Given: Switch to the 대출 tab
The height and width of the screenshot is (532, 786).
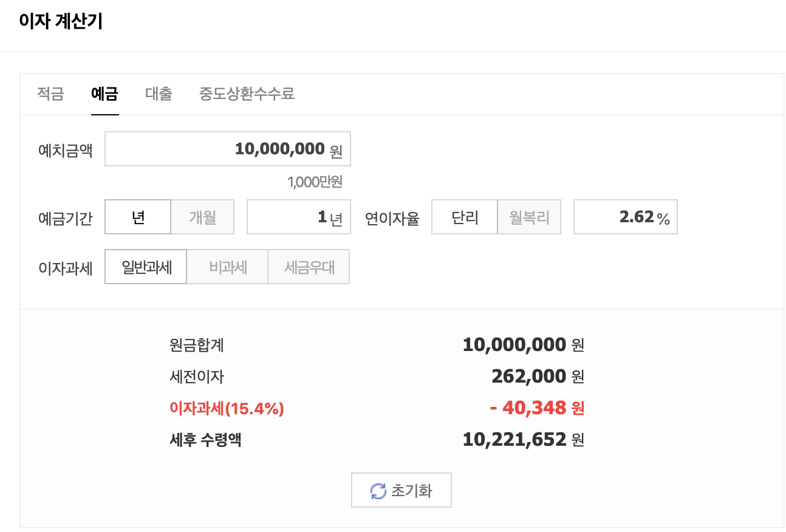Looking at the screenshot, I should [158, 94].
